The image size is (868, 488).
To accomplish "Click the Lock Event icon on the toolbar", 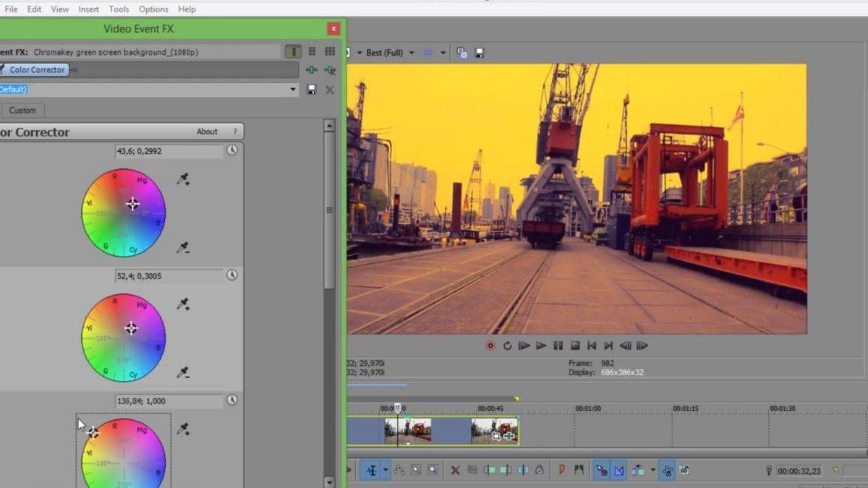I will tap(540, 469).
